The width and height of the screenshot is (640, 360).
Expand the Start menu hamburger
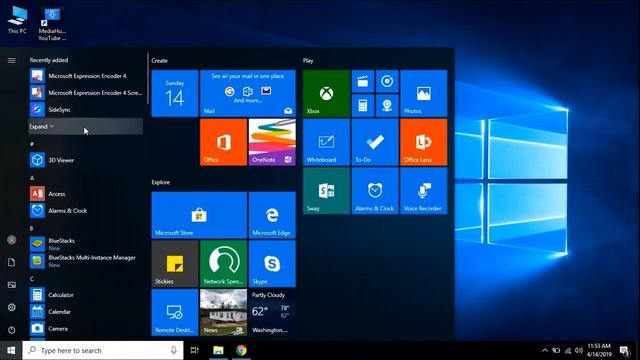click(11, 60)
